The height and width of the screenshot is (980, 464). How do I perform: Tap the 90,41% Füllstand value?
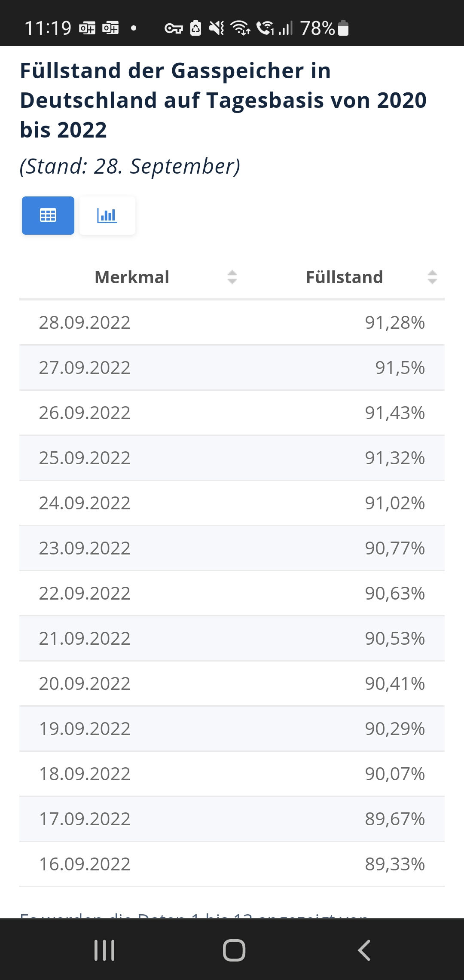(x=395, y=683)
